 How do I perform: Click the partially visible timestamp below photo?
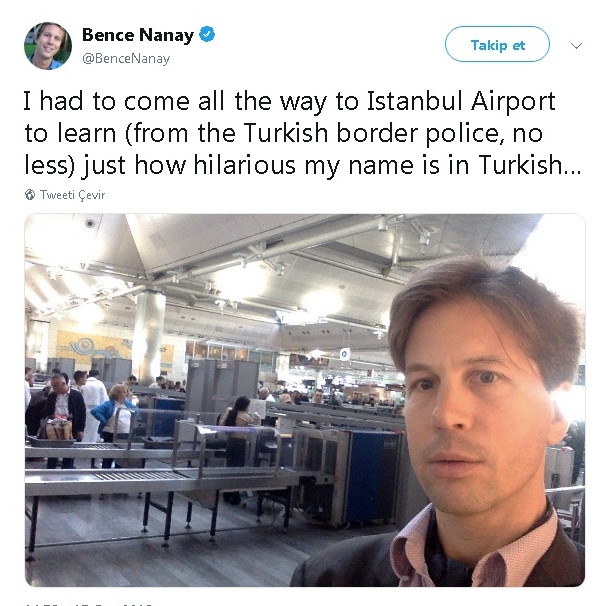[89, 604]
